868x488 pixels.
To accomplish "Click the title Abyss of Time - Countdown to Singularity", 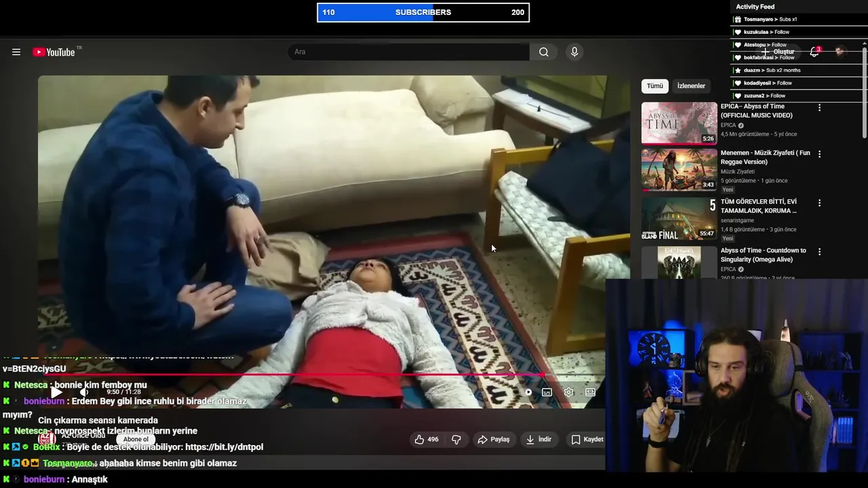I will [x=764, y=255].
